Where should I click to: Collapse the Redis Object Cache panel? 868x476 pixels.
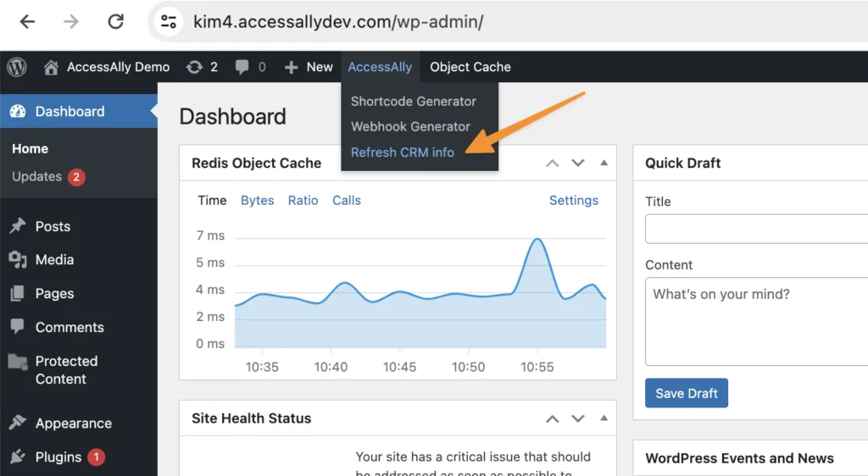tap(604, 163)
